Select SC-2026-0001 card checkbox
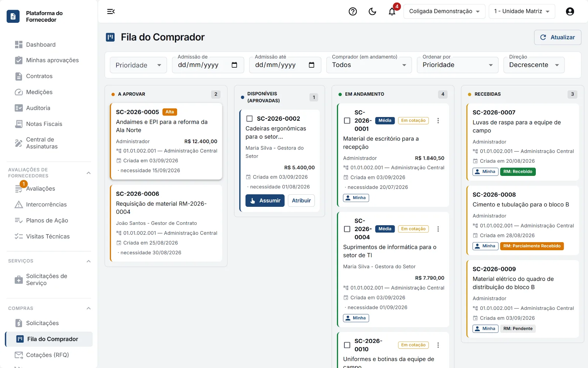588x368 pixels. coord(347,121)
